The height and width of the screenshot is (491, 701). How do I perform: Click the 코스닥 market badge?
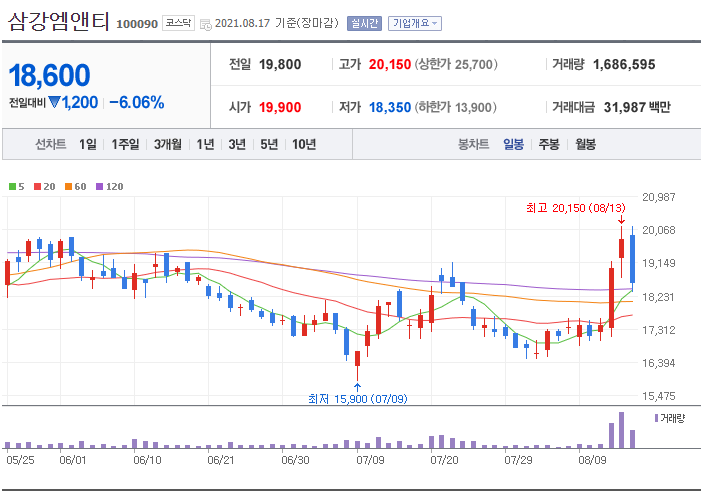(178, 23)
